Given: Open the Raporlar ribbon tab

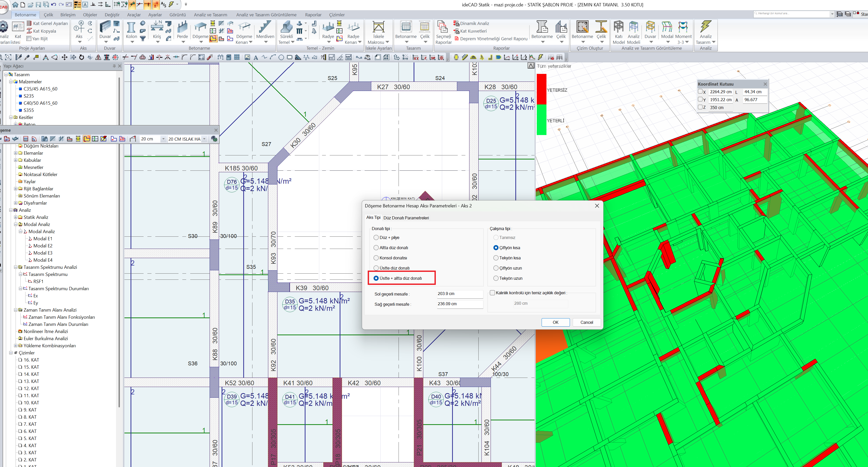Looking at the screenshot, I should (x=313, y=15).
